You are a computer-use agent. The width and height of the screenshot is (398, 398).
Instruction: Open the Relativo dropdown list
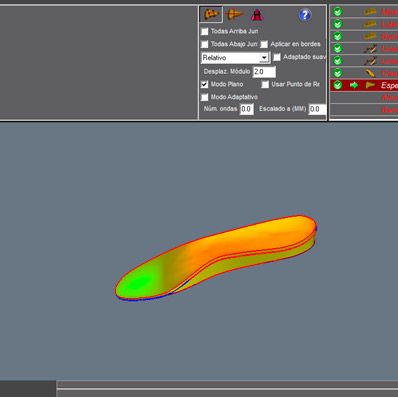pos(264,58)
